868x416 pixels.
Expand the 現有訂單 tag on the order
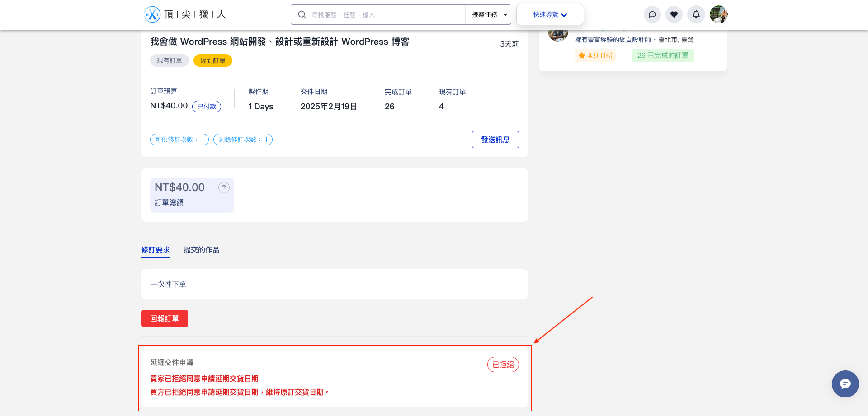[169, 60]
